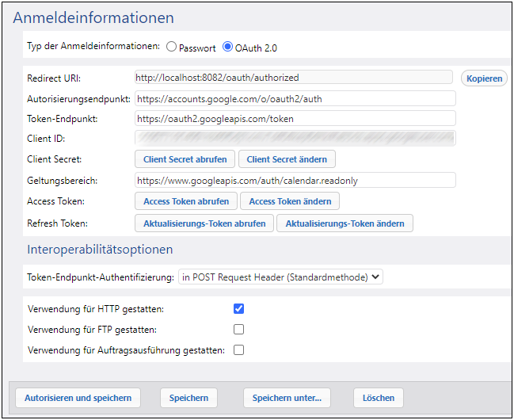Click Kopieren next to Redirect URI
This screenshot has height=420, width=514.
click(x=484, y=78)
